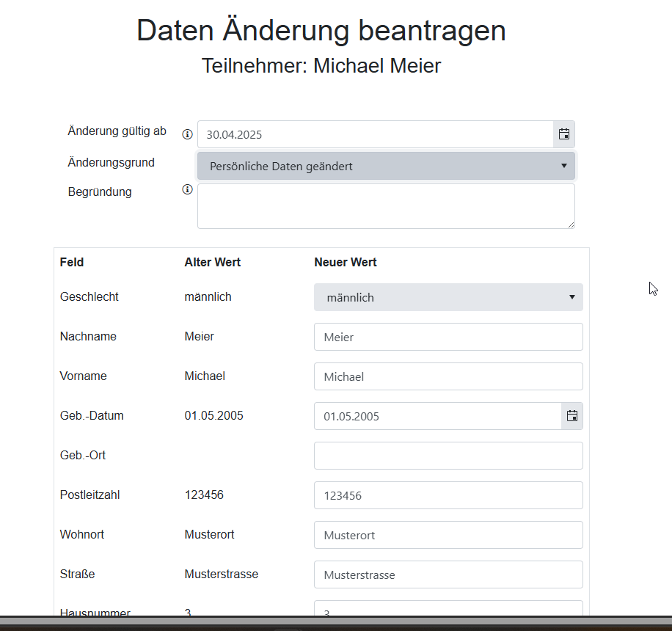Screen dimensions: 672x631
Task: Click the 'Neuer Wert' column header
Action: [346, 263]
